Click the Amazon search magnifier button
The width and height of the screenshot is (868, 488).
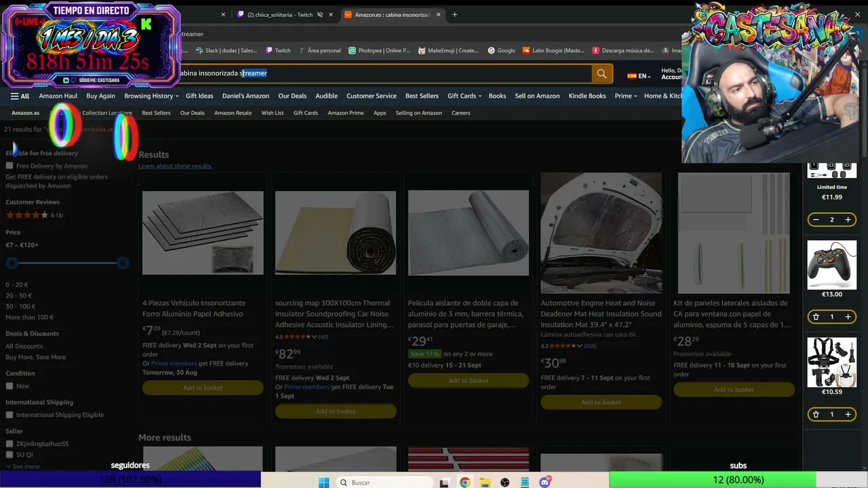601,73
